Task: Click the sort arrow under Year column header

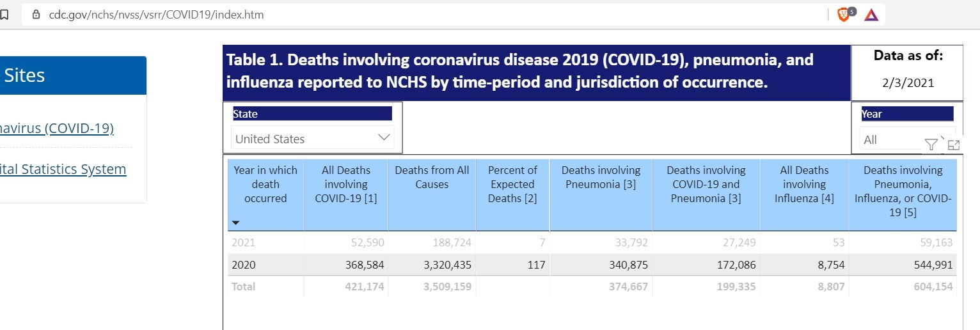Action: coord(235,223)
